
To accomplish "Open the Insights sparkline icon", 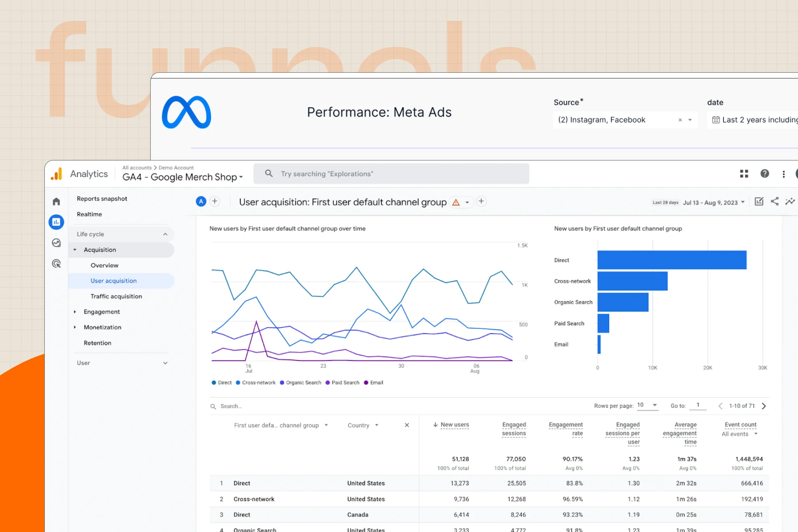I will [x=790, y=202].
